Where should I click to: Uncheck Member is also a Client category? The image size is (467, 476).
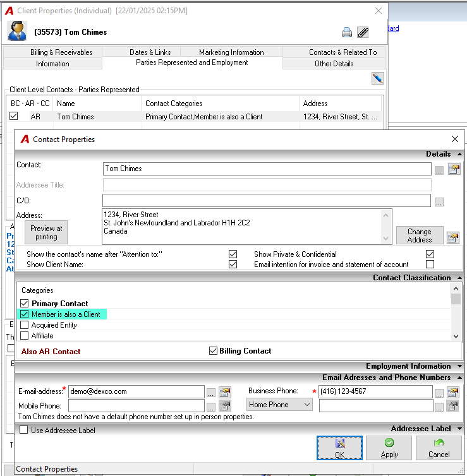coord(24,314)
